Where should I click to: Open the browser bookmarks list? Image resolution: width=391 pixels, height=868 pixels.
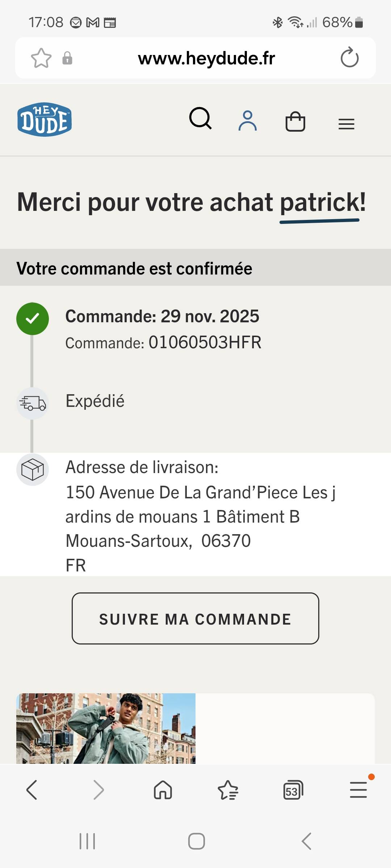228,790
